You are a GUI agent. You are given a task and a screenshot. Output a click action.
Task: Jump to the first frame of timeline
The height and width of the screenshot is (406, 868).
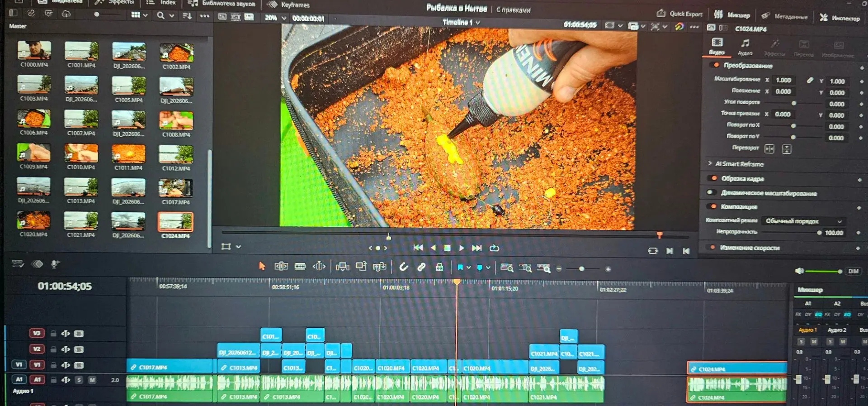coord(418,248)
